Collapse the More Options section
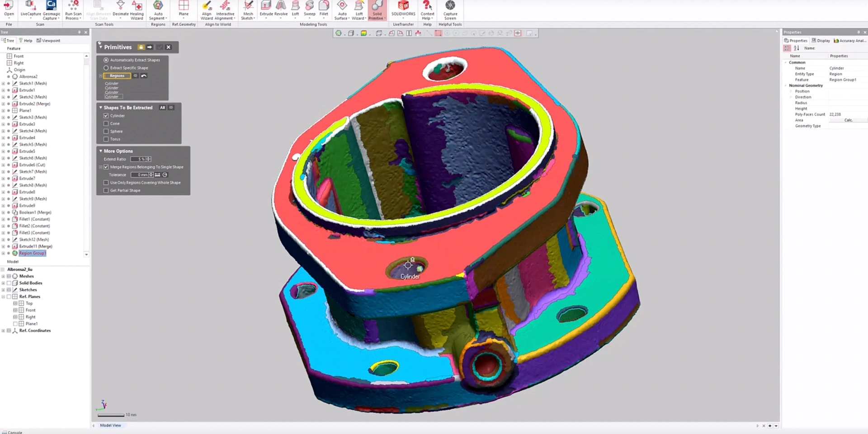The image size is (868, 434). 101,151
